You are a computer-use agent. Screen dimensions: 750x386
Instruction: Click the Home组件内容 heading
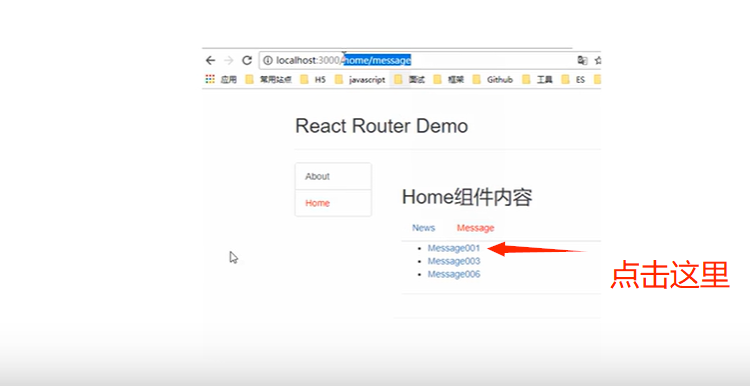pos(467,197)
